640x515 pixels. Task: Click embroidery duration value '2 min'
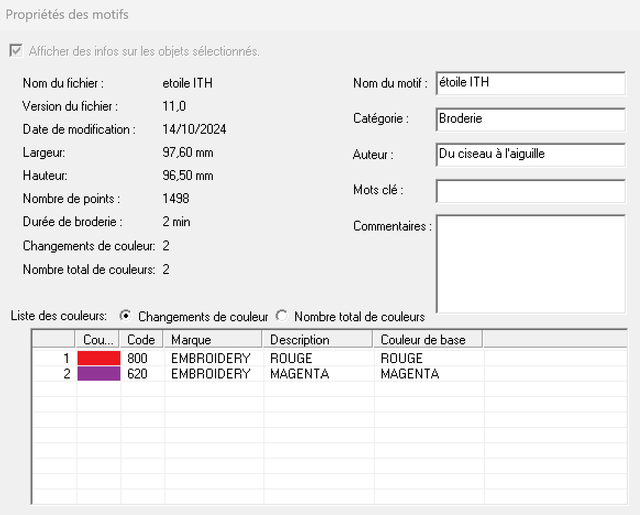176,222
